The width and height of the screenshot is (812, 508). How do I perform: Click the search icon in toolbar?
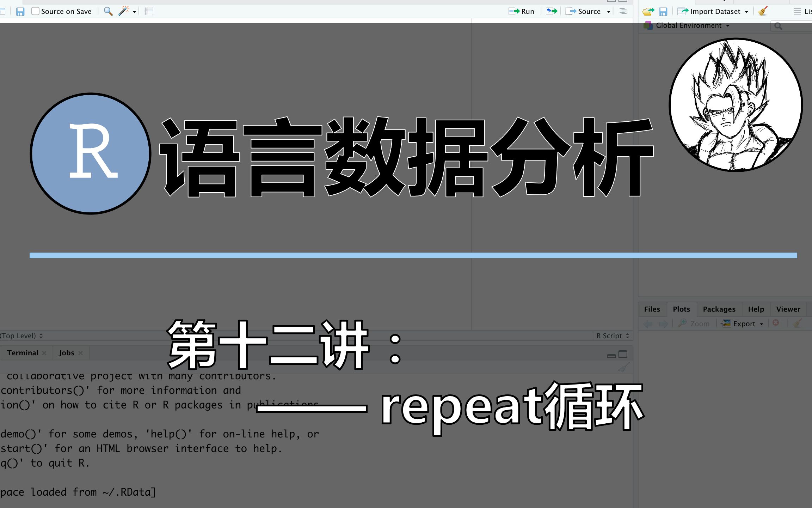pos(108,11)
